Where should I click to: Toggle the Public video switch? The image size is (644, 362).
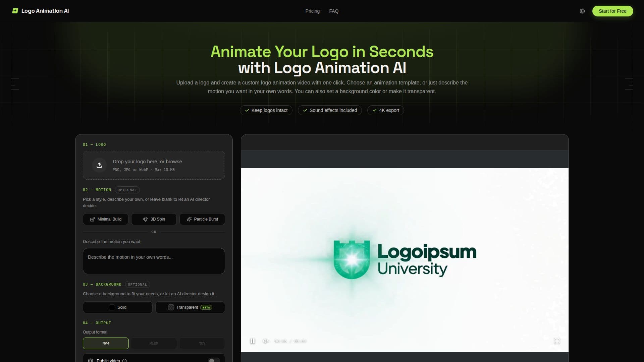[x=214, y=360]
